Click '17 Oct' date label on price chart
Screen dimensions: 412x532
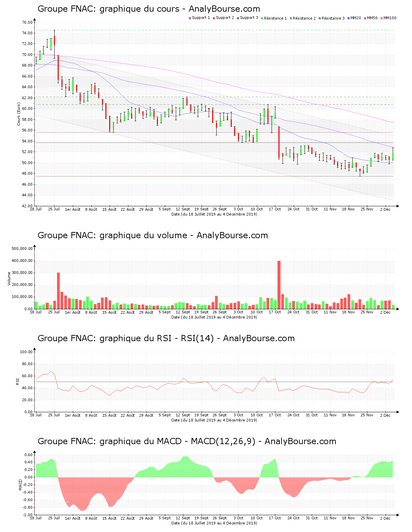point(275,209)
